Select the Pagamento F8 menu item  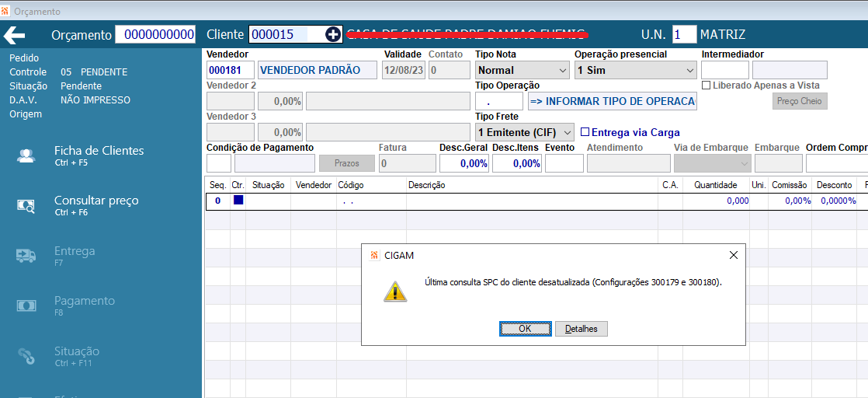coord(84,305)
